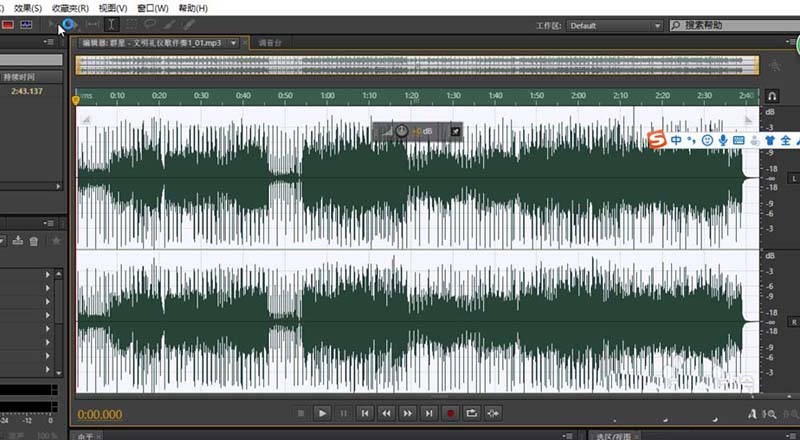Open the 视图(V) menu
Image resolution: width=800 pixels, height=440 pixels.
tap(114, 7)
